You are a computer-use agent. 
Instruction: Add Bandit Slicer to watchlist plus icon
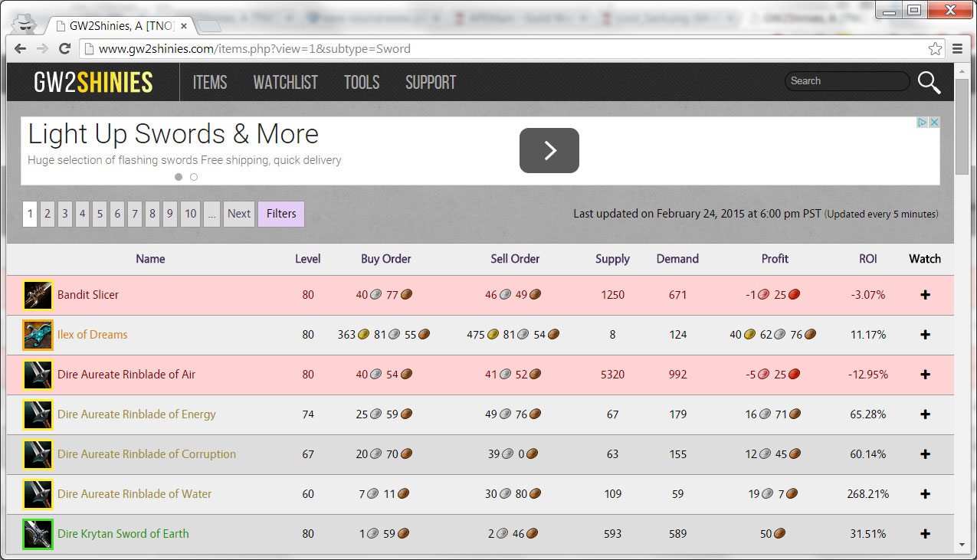(x=925, y=295)
